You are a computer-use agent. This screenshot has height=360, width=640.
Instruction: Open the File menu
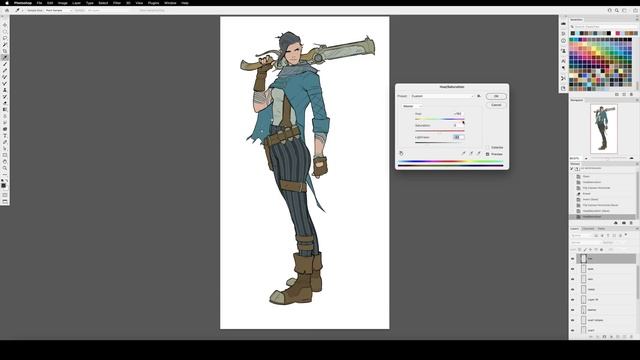point(39,3)
